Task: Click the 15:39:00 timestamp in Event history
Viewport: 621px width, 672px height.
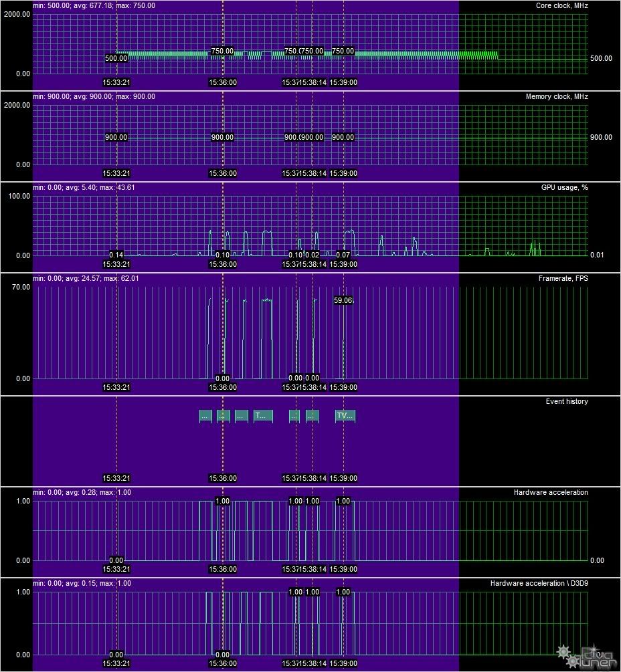Action: point(343,478)
